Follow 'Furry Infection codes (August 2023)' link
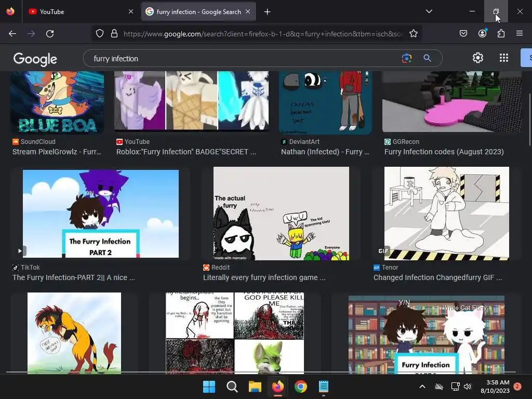Viewport: 532px width, 399px height. [444, 152]
